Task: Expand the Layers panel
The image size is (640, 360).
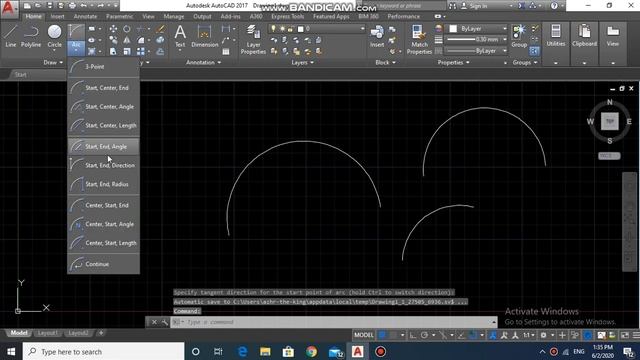Action: tap(302, 62)
